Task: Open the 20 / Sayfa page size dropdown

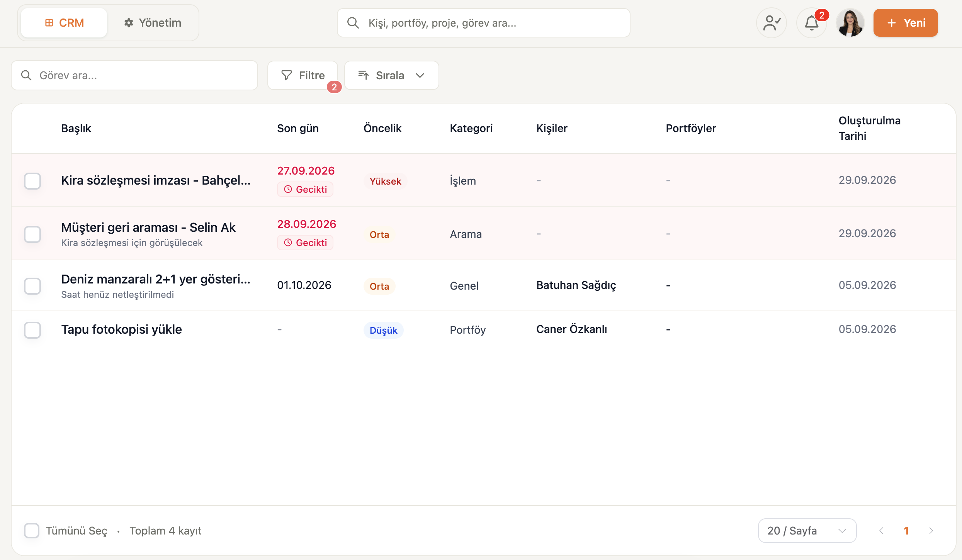Action: pos(807,531)
